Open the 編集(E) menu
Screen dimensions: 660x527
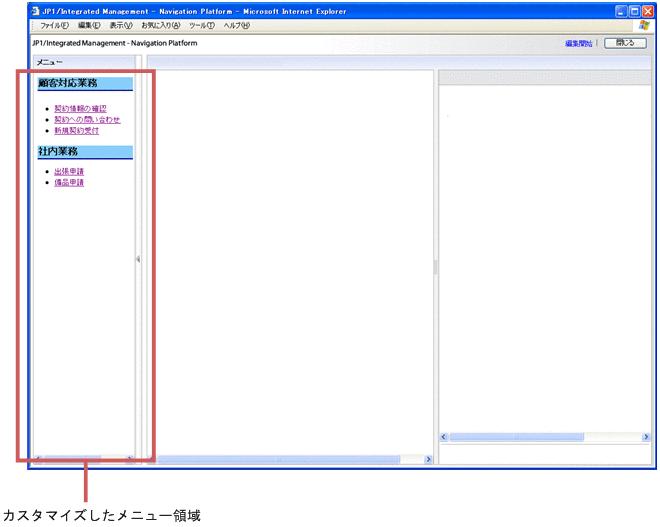point(89,26)
